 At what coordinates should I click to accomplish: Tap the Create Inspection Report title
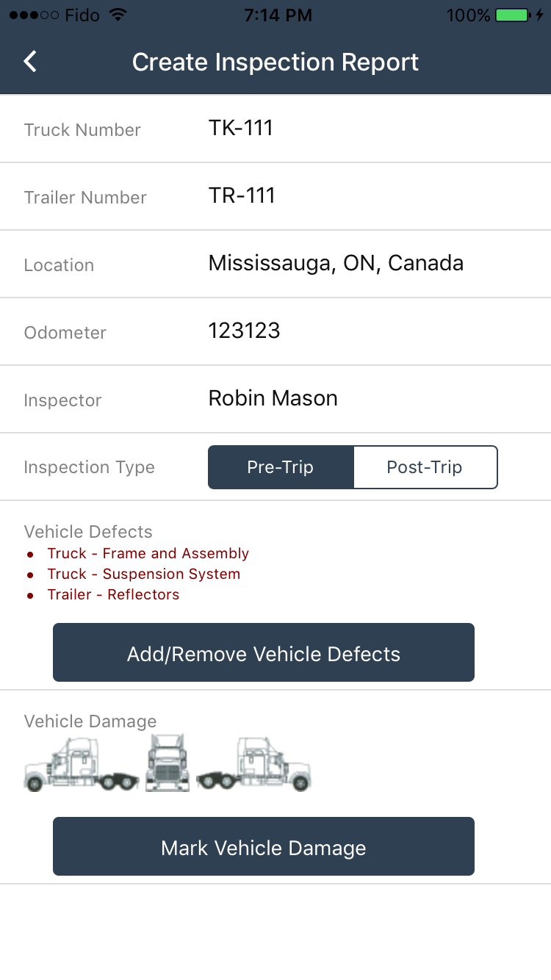(x=275, y=62)
